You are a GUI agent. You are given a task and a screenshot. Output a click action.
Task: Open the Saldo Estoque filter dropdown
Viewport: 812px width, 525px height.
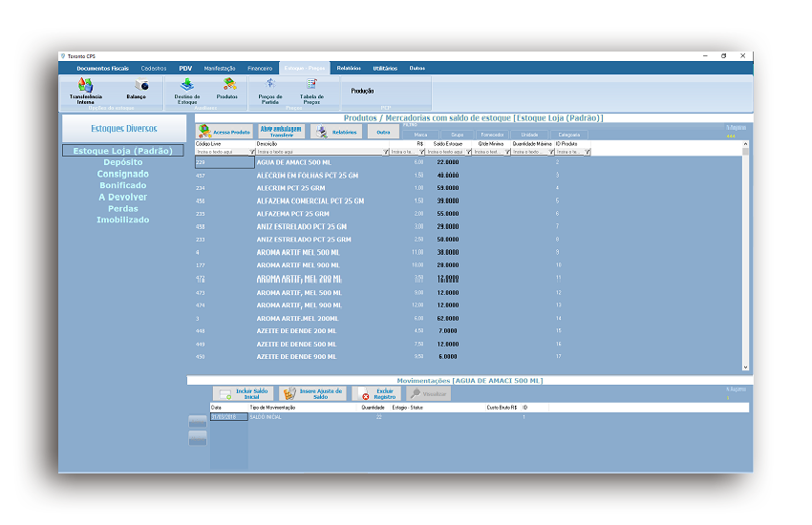(468, 152)
